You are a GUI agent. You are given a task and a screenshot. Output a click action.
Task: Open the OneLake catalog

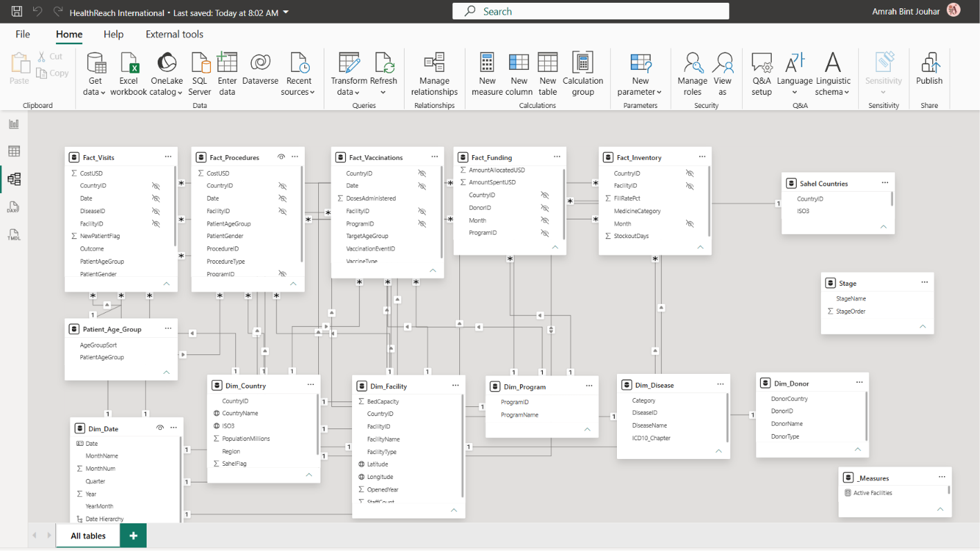coord(166,64)
